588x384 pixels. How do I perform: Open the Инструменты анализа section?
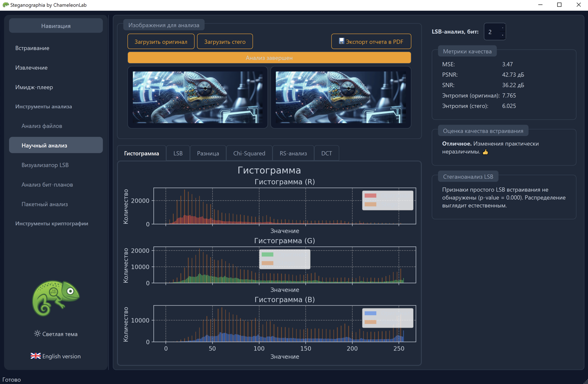pyautogui.click(x=44, y=106)
